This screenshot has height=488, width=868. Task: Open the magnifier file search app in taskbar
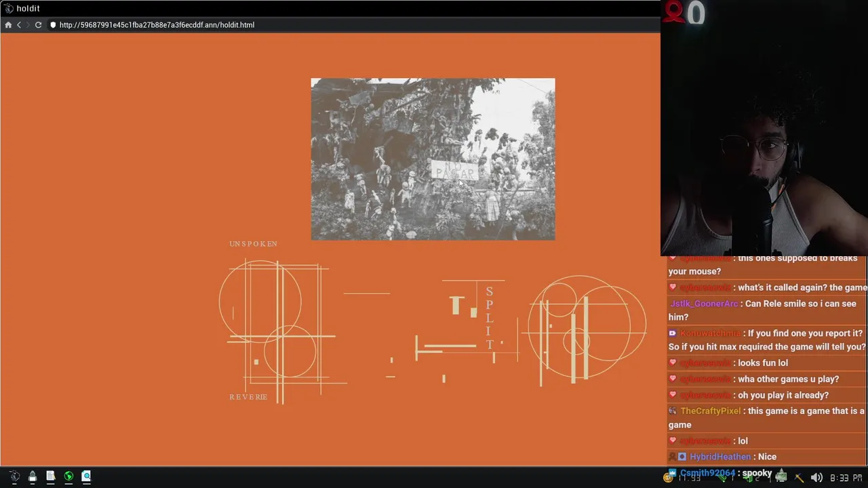point(86,476)
